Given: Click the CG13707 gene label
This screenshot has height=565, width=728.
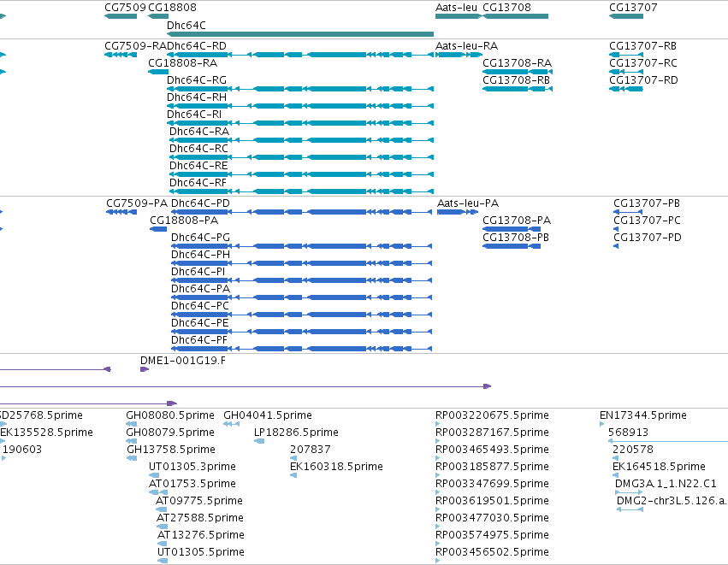Looking at the screenshot, I should [633, 8].
